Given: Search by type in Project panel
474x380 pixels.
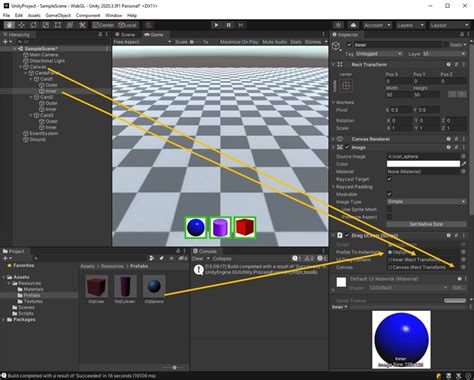Looking at the screenshot, I should 152,258.
